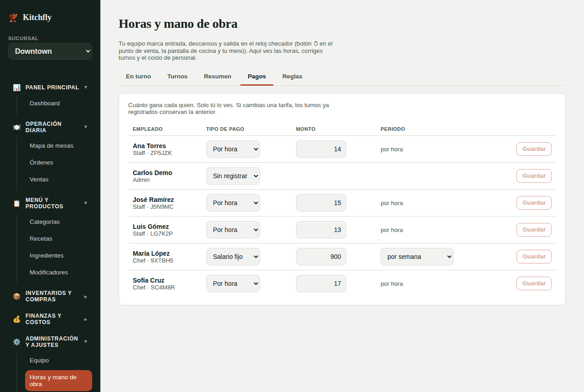This screenshot has height=392, width=584.
Task: Save Sofía Cruz's pay with Guardar
Action: click(x=534, y=284)
